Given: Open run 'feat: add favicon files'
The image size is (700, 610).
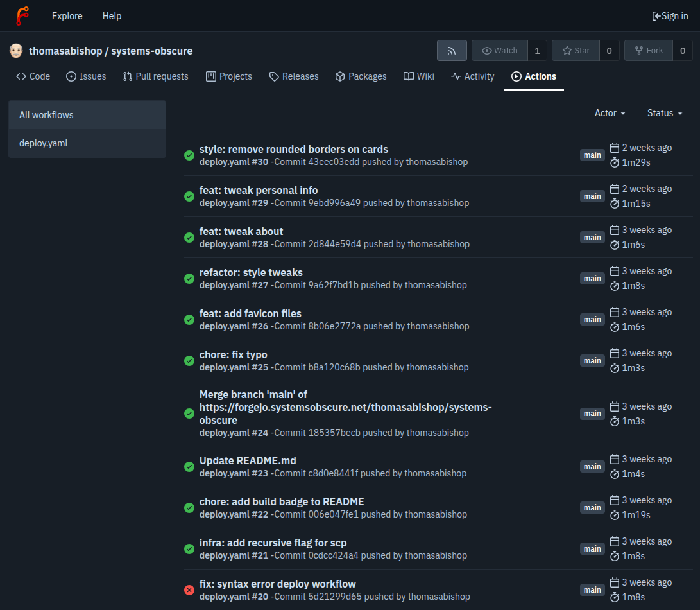Looking at the screenshot, I should pos(250,313).
